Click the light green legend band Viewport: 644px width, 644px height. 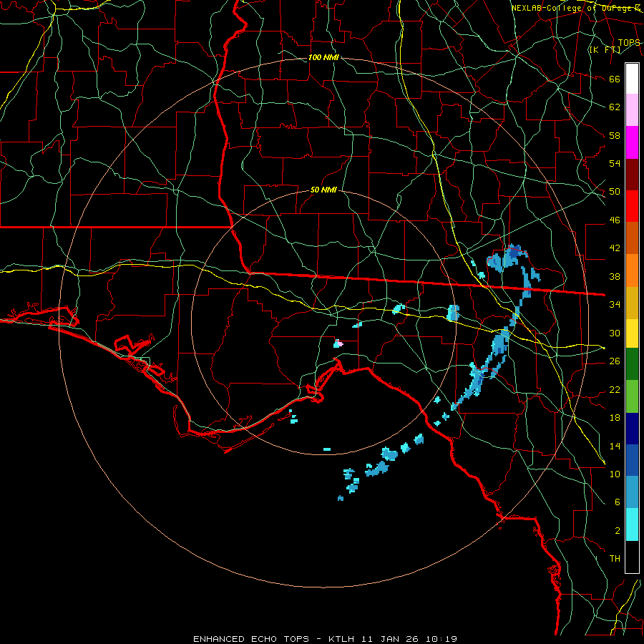coord(632,396)
